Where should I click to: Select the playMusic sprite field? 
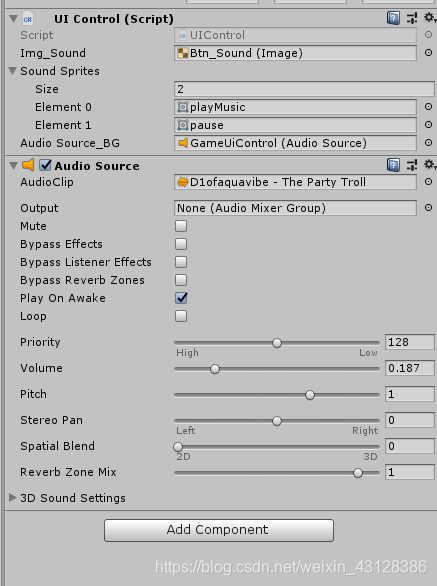(x=295, y=107)
